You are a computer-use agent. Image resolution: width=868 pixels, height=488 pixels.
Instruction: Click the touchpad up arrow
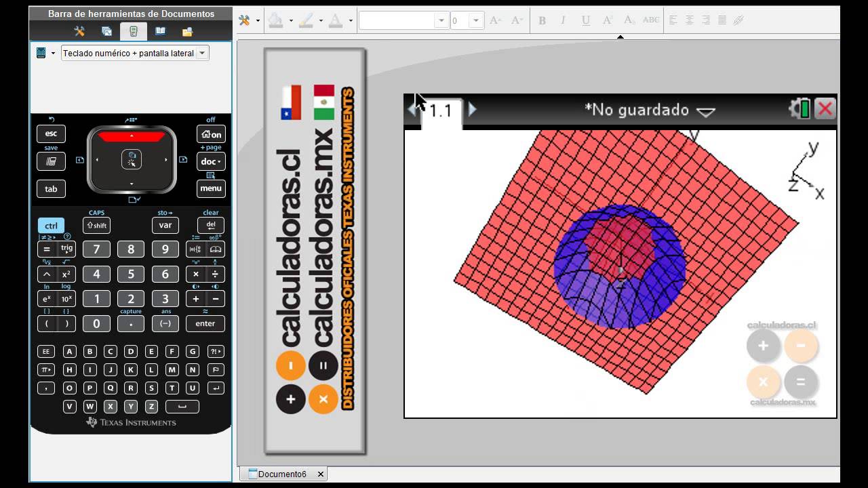click(132, 136)
